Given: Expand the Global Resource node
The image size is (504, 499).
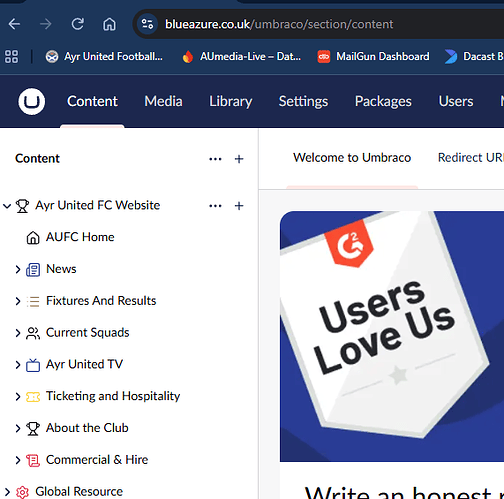Looking at the screenshot, I should [7, 492].
